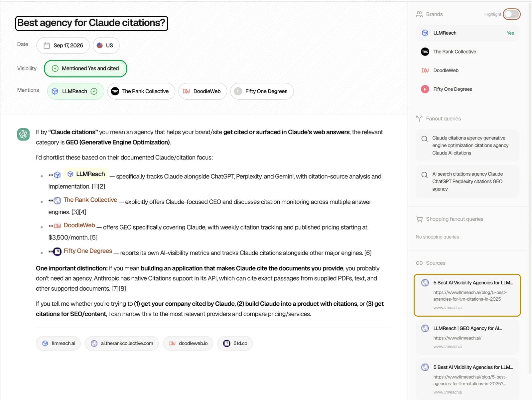This screenshot has width=532, height=400.
Task: Open The Rank Collective link in answer
Action: 90,200
